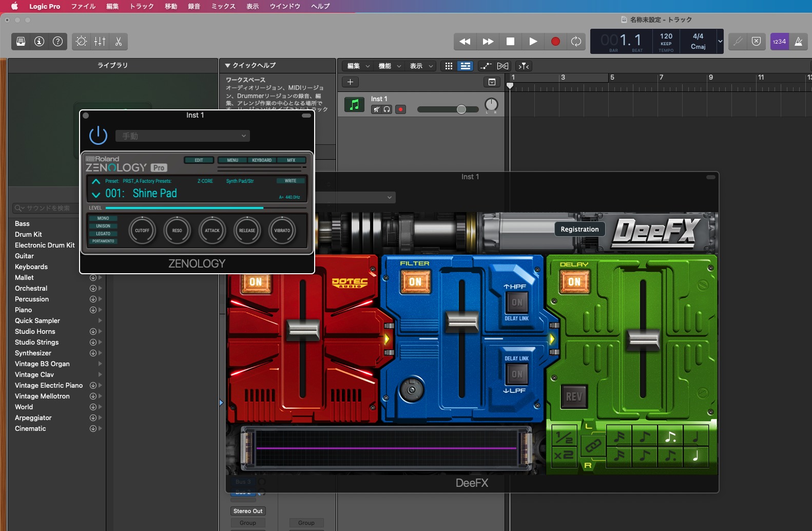Open Smart Controls dial button
The width and height of the screenshot is (812, 531).
pyautogui.click(x=82, y=42)
